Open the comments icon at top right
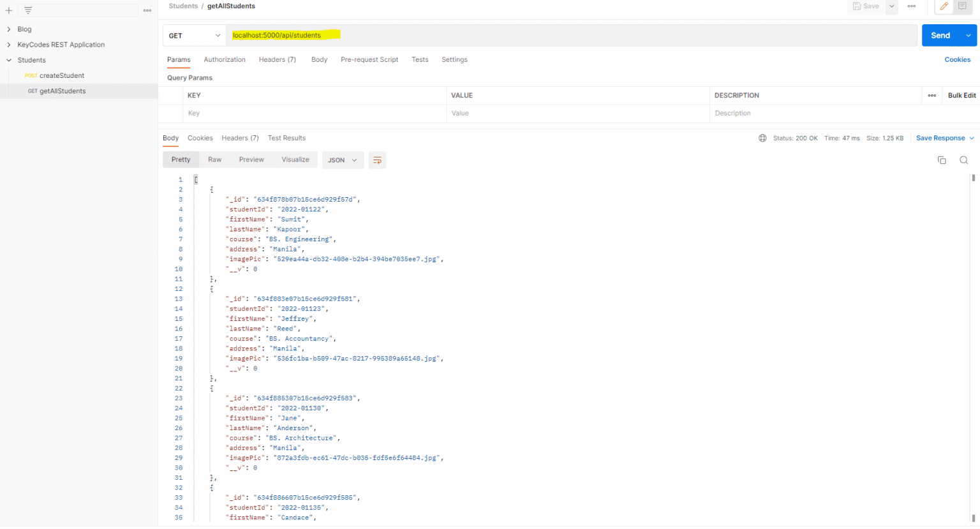This screenshot has height=529, width=980. click(962, 6)
